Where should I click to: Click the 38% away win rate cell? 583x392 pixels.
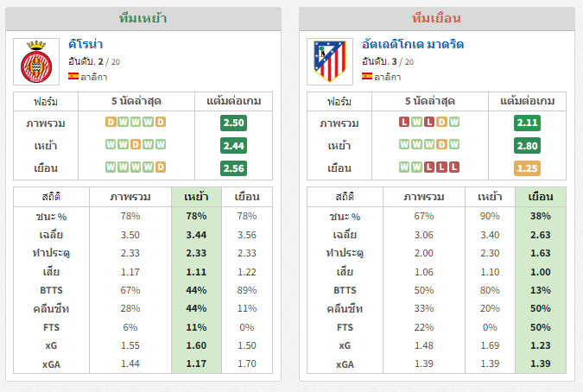[x=541, y=216]
